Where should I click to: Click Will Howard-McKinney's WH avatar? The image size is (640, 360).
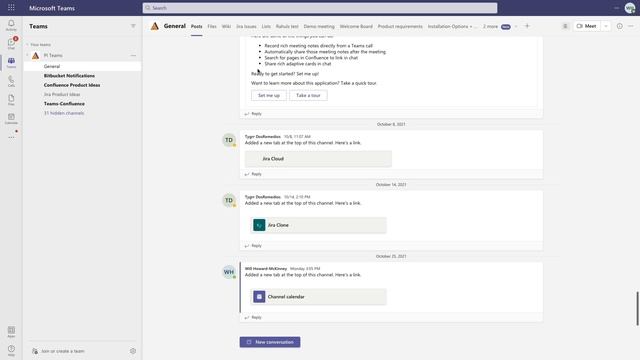click(229, 272)
